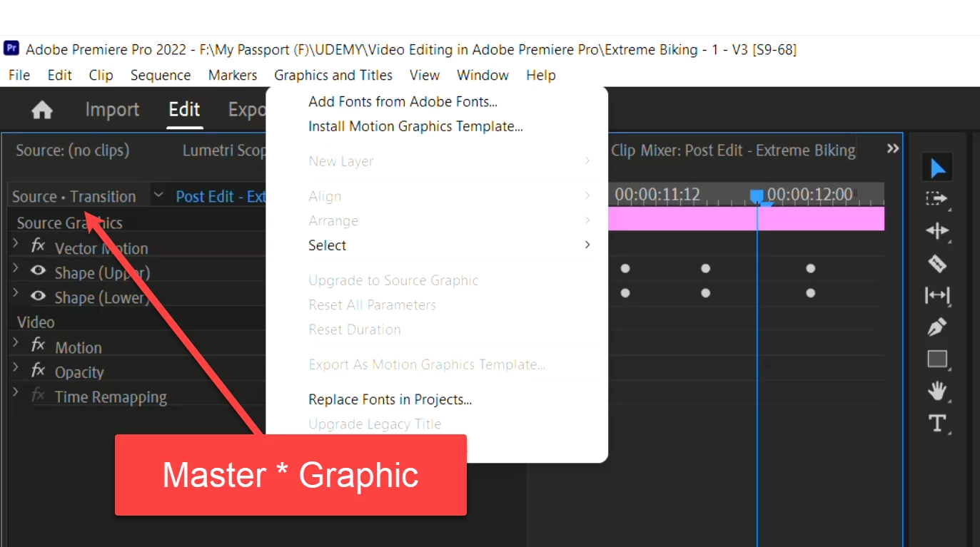Click the fx badge for Vector Motion
This screenshot has height=547, width=980.
click(39, 246)
